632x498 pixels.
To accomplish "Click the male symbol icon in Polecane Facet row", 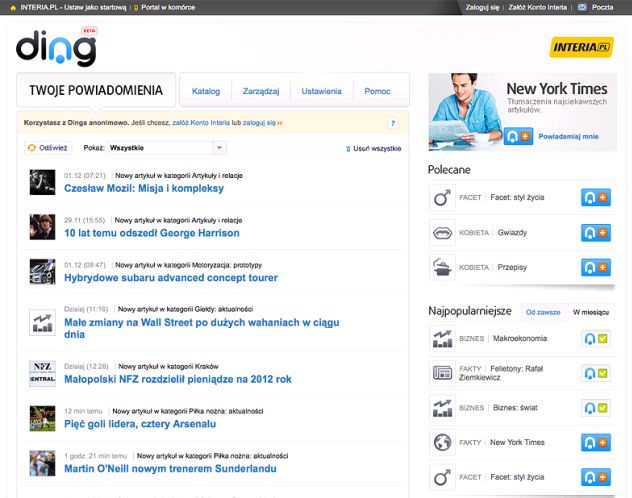I will (442, 197).
